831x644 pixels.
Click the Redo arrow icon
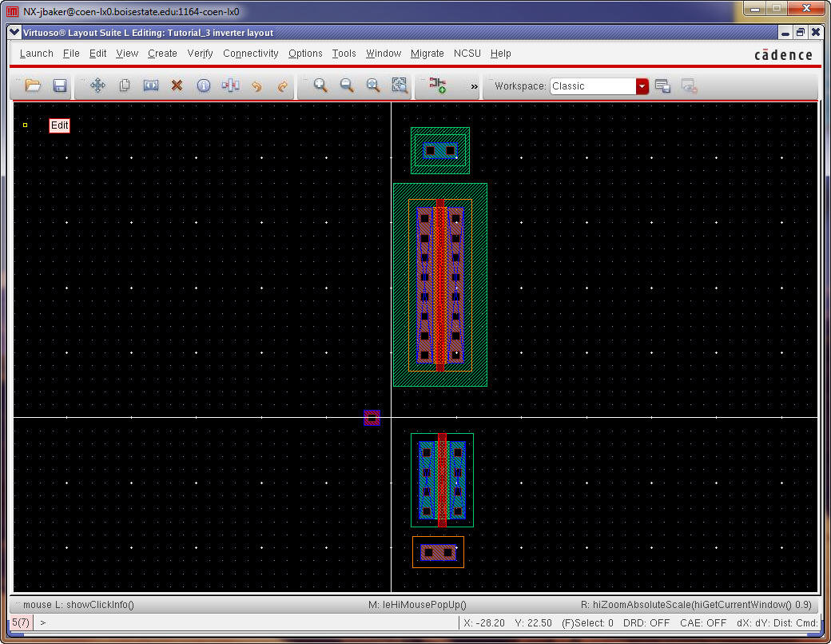pos(282,85)
